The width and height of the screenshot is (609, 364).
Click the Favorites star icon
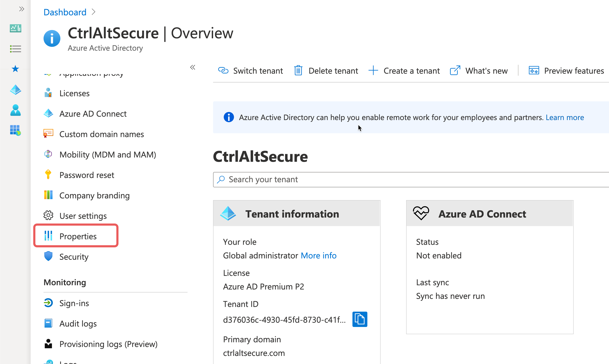point(16,69)
